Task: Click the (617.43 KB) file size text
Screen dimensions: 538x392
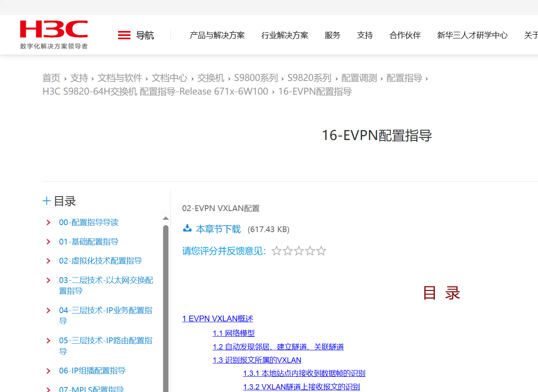Action: coord(268,230)
